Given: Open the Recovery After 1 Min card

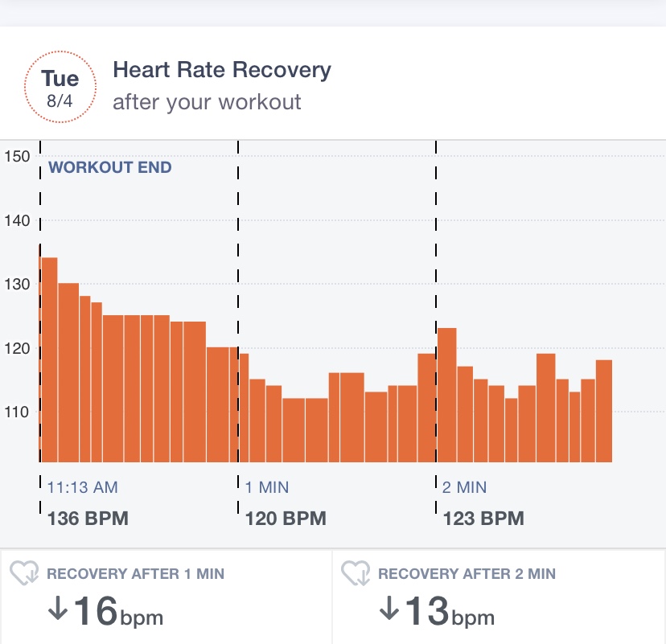Looking at the screenshot, I should [x=166, y=597].
